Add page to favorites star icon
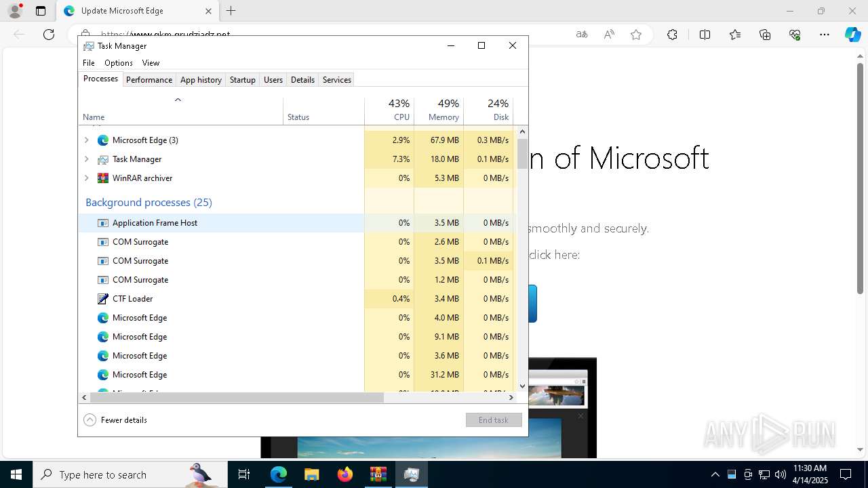Image resolution: width=868 pixels, height=488 pixels. click(636, 35)
